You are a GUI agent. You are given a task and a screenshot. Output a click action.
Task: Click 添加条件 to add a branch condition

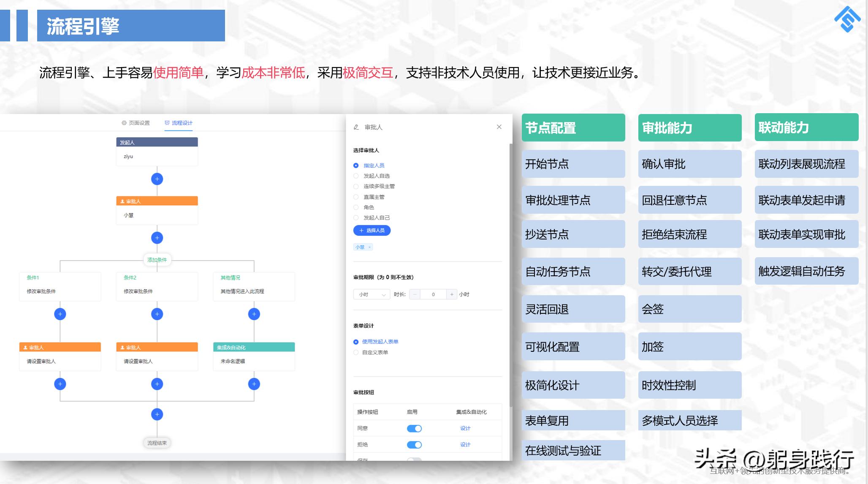click(157, 260)
